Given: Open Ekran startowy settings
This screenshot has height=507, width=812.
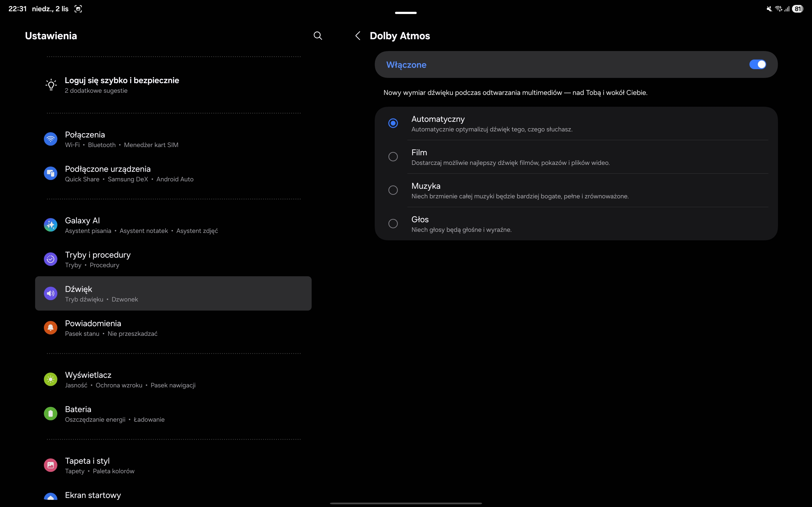Looking at the screenshot, I should click(93, 495).
